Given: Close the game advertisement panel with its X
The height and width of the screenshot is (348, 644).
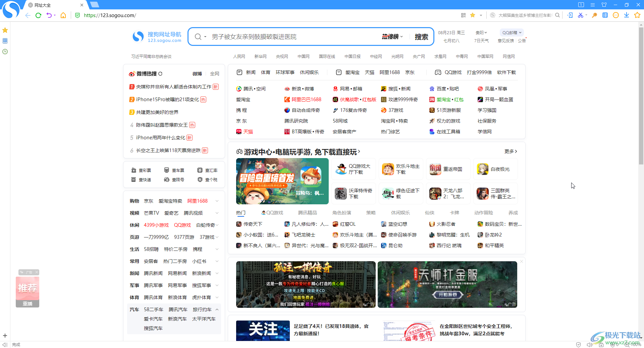Looking at the screenshot, I should click(522, 262).
